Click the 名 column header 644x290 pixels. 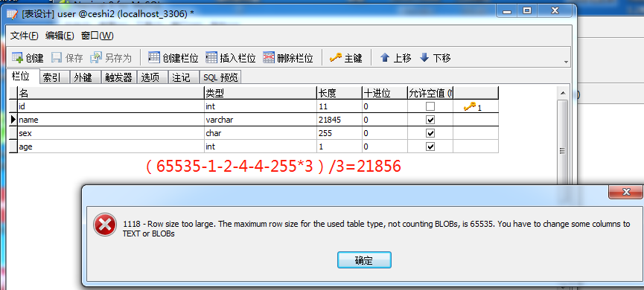(x=110, y=93)
